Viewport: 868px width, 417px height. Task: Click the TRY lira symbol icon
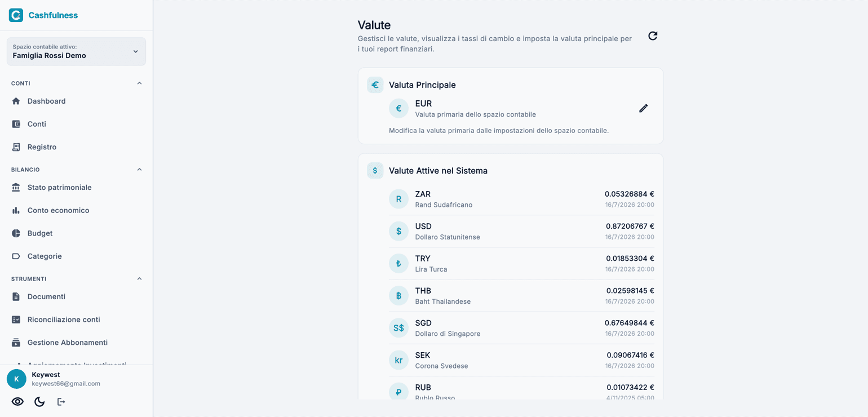pyautogui.click(x=398, y=263)
